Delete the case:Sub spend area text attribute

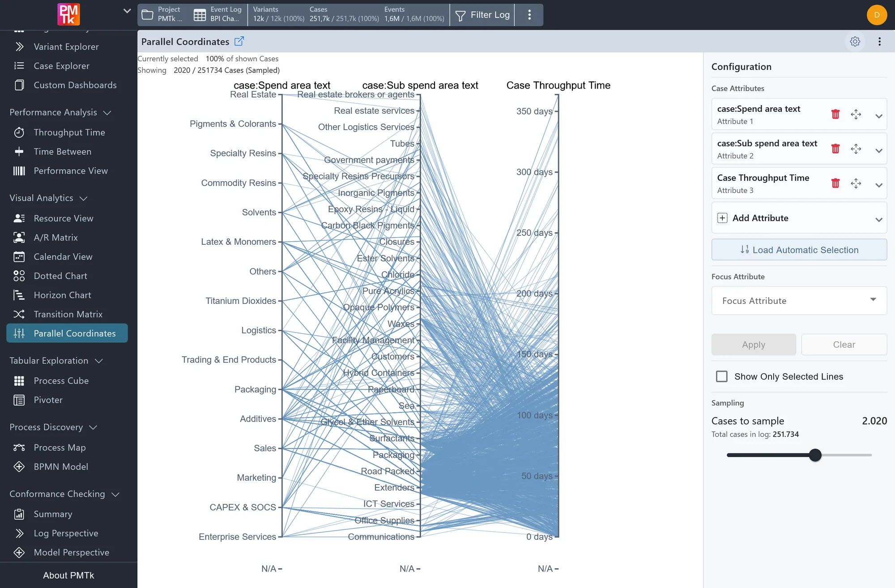835,149
